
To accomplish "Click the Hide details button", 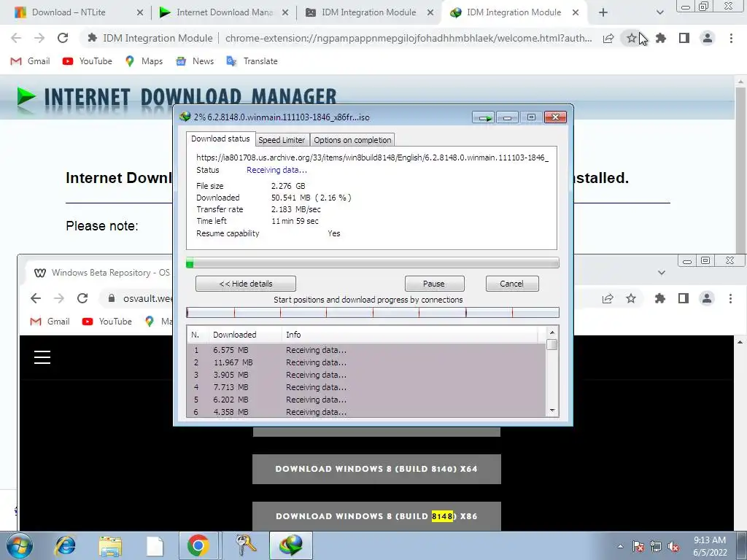I will pos(246,284).
